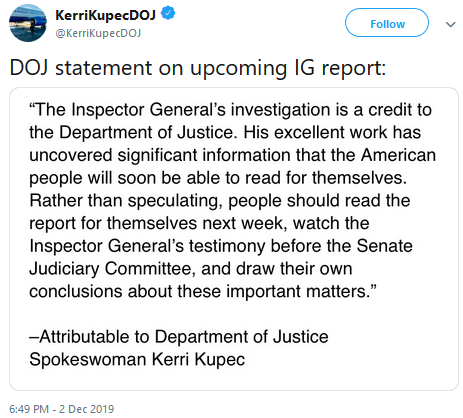Click 'people will soon be able' line

[x=218, y=178]
